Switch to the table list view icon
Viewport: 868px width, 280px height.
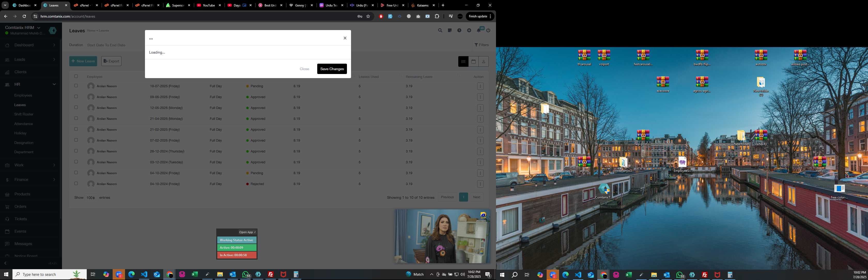(x=463, y=61)
